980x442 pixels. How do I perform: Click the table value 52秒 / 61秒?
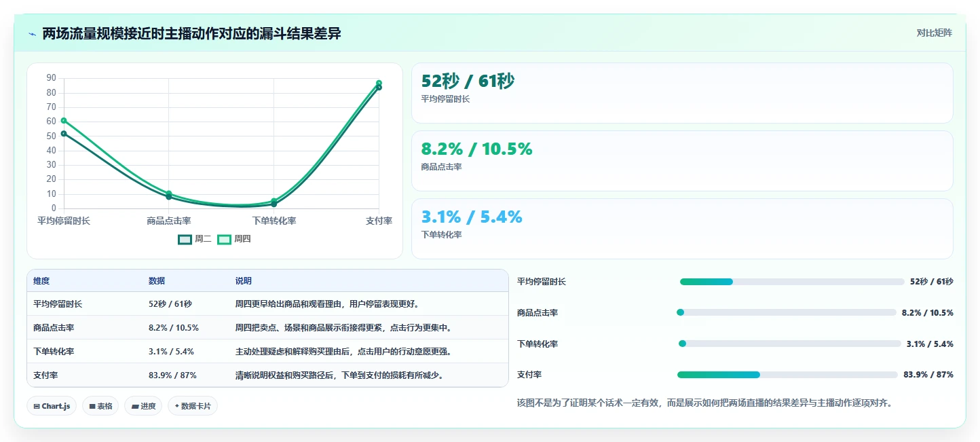pyautogui.click(x=170, y=304)
